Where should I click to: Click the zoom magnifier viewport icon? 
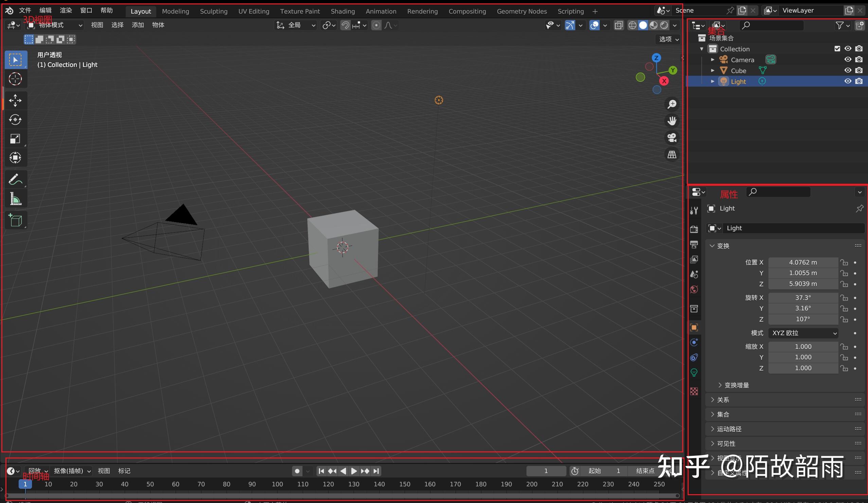[672, 104]
